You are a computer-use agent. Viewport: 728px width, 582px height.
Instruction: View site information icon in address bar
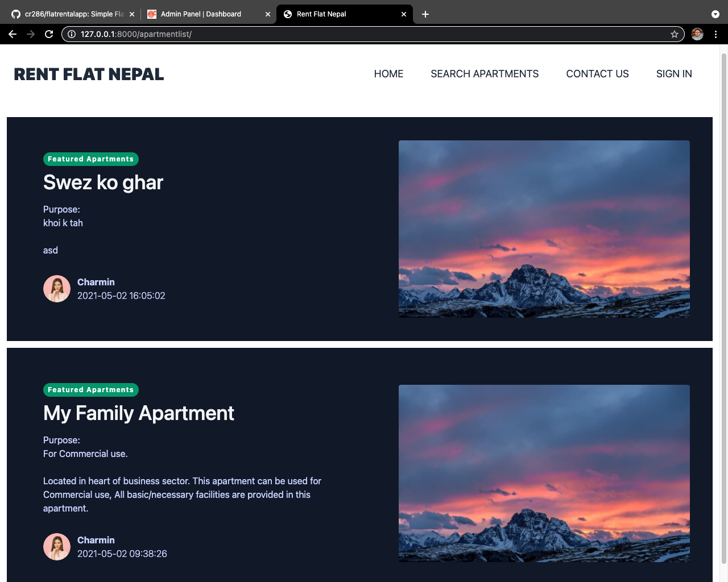72,34
